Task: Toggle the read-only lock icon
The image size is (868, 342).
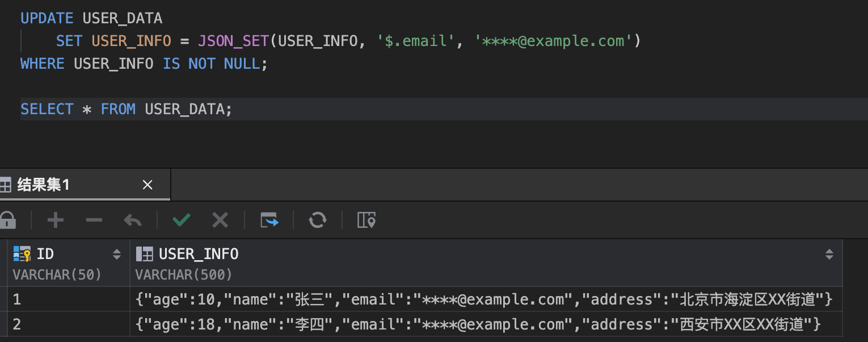Action: (7, 220)
